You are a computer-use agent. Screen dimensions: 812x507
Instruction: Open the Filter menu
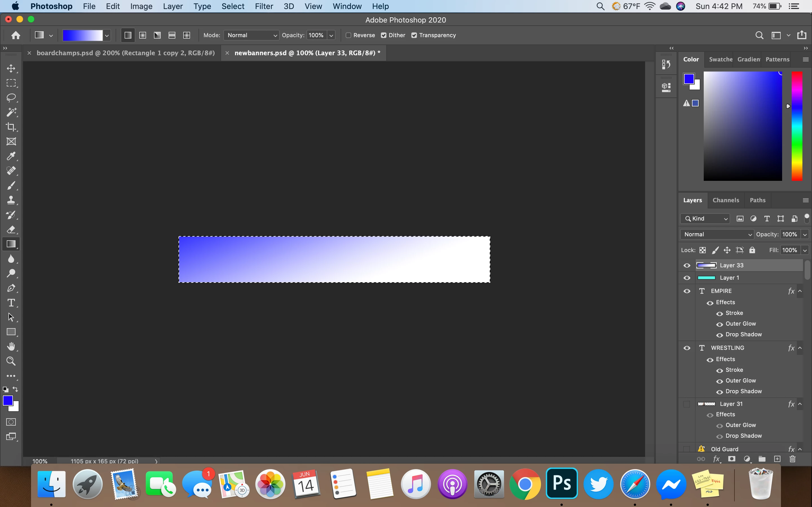pyautogui.click(x=264, y=6)
